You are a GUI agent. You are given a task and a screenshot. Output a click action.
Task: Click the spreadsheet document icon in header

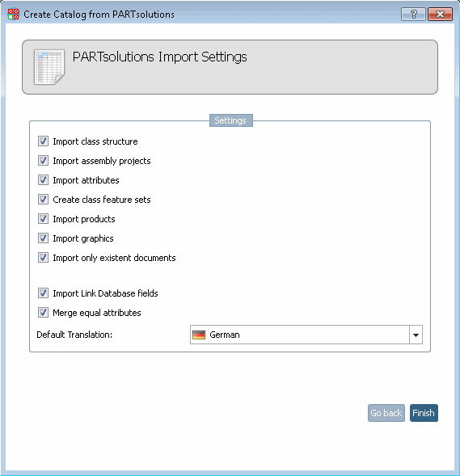point(49,67)
